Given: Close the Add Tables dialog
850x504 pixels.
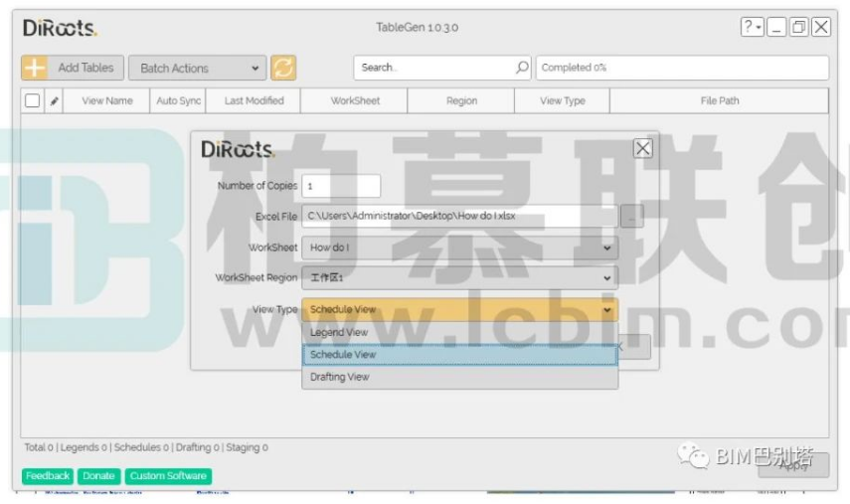Looking at the screenshot, I should [x=642, y=148].
